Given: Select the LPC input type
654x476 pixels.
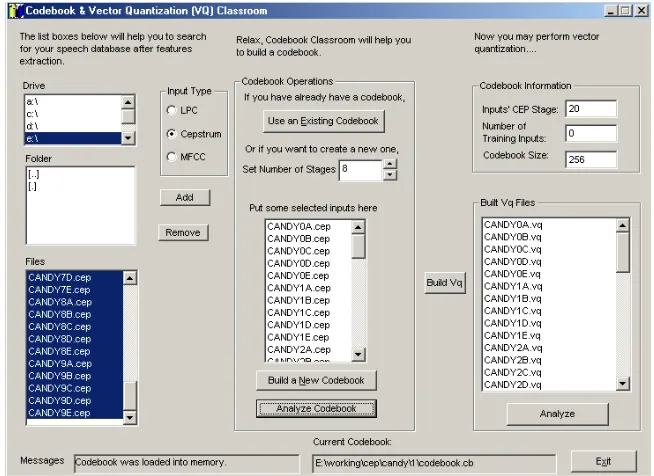Looking at the screenshot, I should tap(182, 110).
